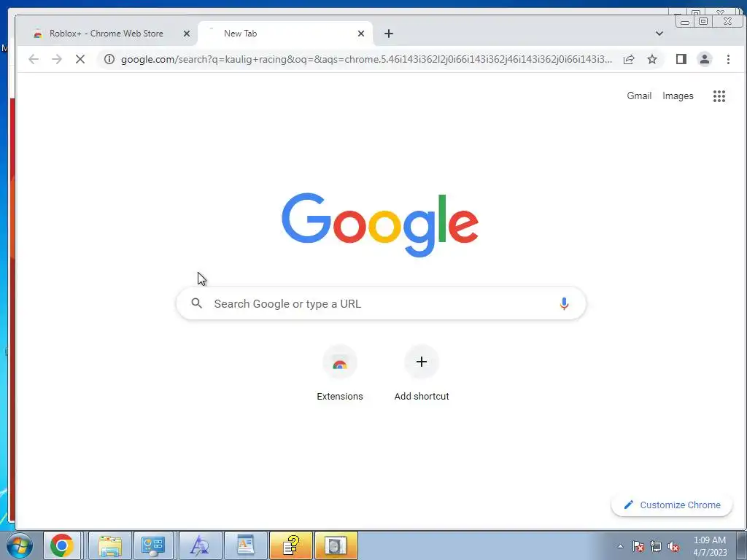Select the New Tab tab

285,34
